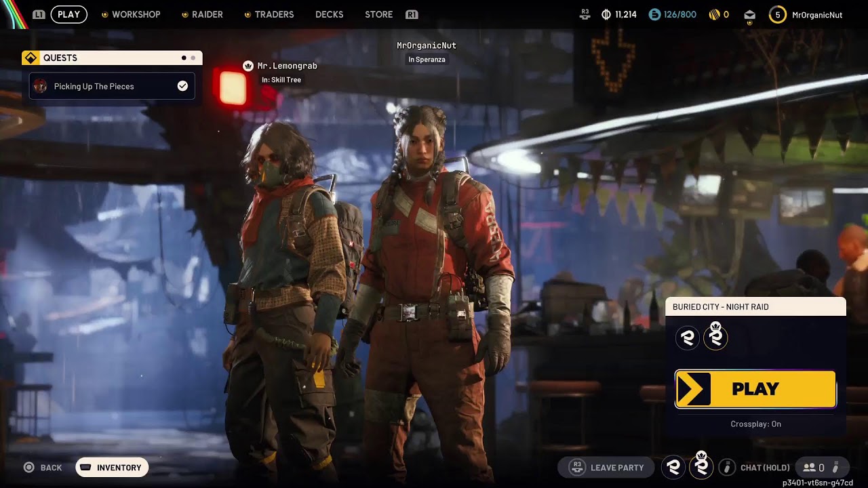The width and height of the screenshot is (868, 488).
Task: Click the microphone icon beside CHAT (HOLD)
Action: [x=727, y=467]
